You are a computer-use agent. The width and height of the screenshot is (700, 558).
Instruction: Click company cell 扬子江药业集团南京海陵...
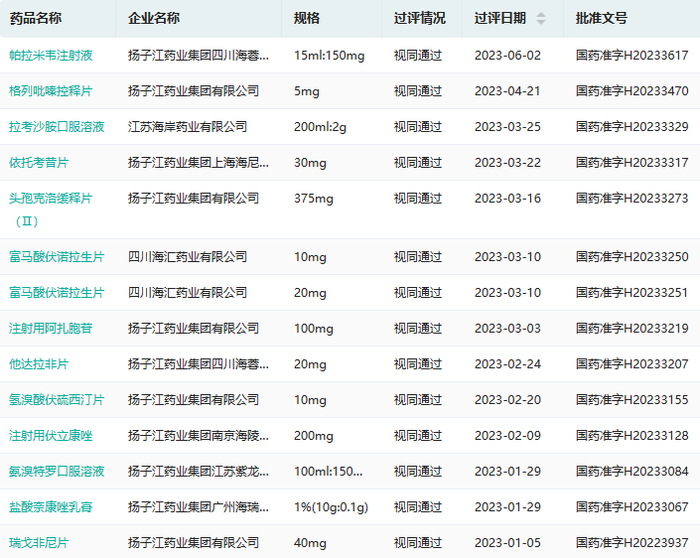coord(198,435)
